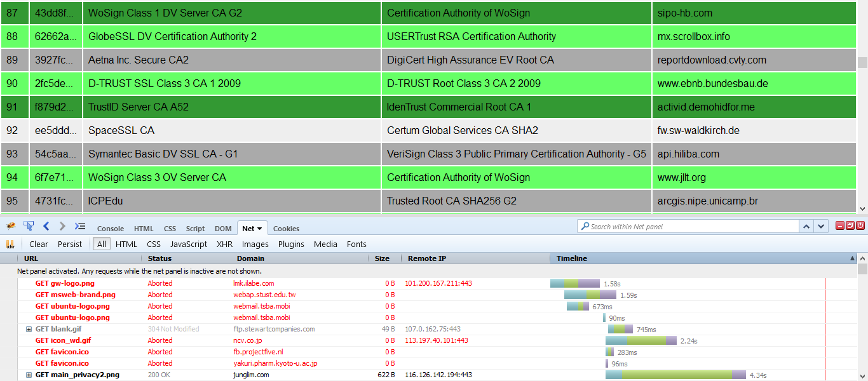Jump to previous search match

point(806,226)
